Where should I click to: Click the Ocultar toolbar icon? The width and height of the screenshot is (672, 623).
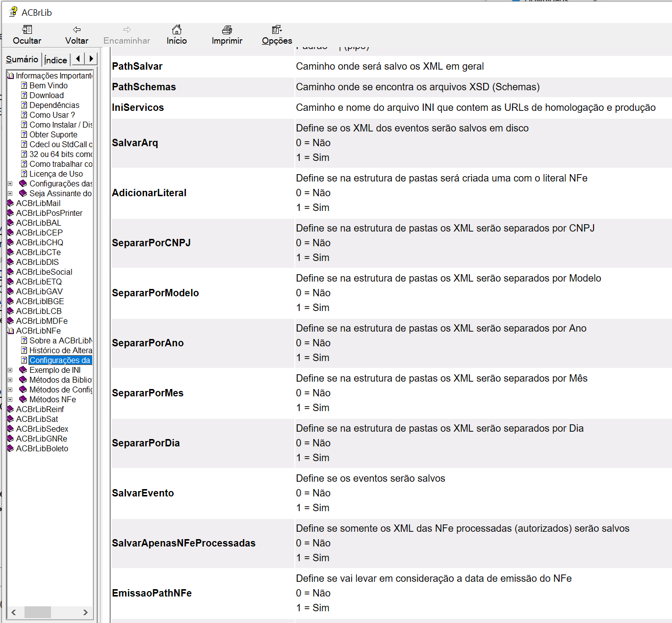(27, 30)
